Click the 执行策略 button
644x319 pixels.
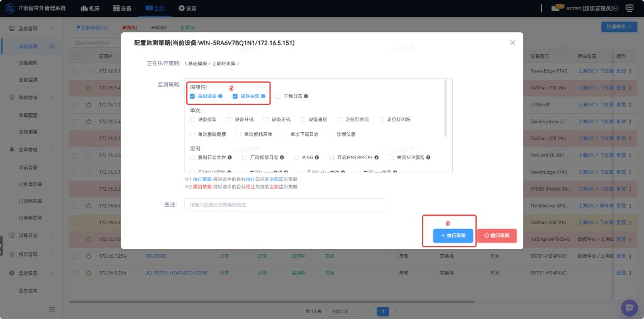click(453, 236)
